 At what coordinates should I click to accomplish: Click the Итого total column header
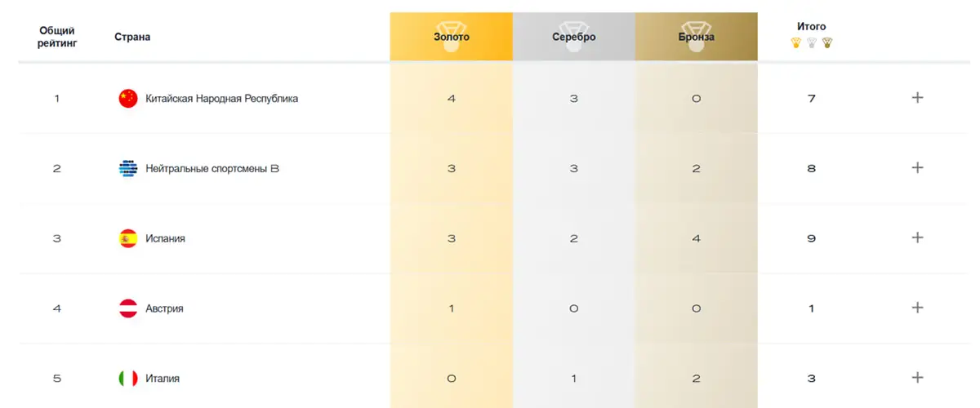pos(811,27)
